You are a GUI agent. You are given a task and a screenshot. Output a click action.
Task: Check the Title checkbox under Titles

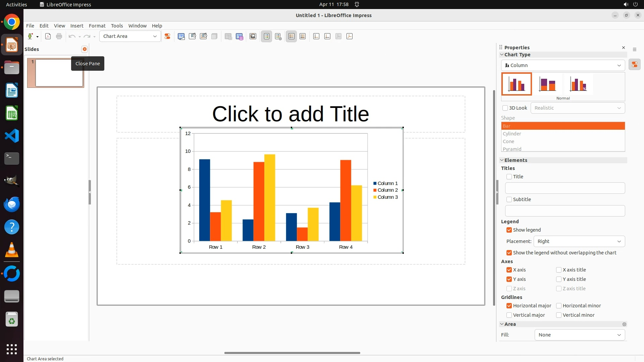pos(509,177)
